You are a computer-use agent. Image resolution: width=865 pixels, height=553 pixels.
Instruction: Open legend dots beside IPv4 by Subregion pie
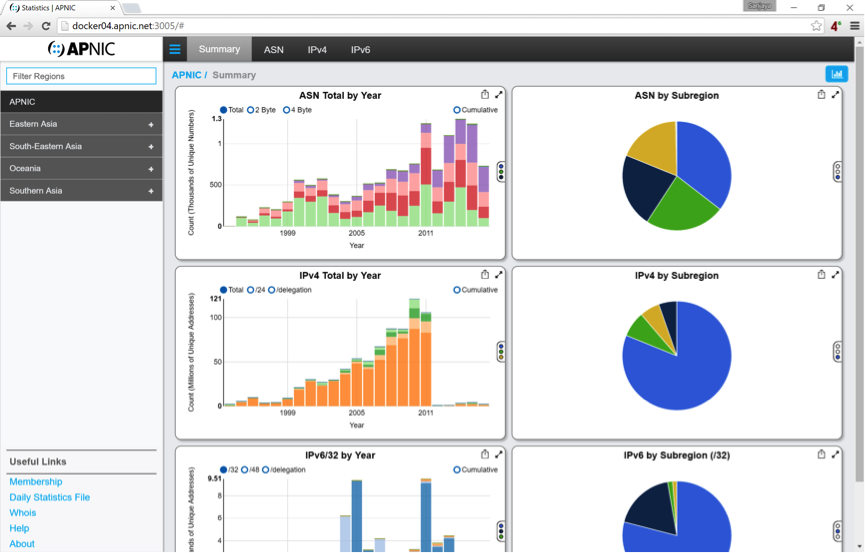click(x=837, y=352)
